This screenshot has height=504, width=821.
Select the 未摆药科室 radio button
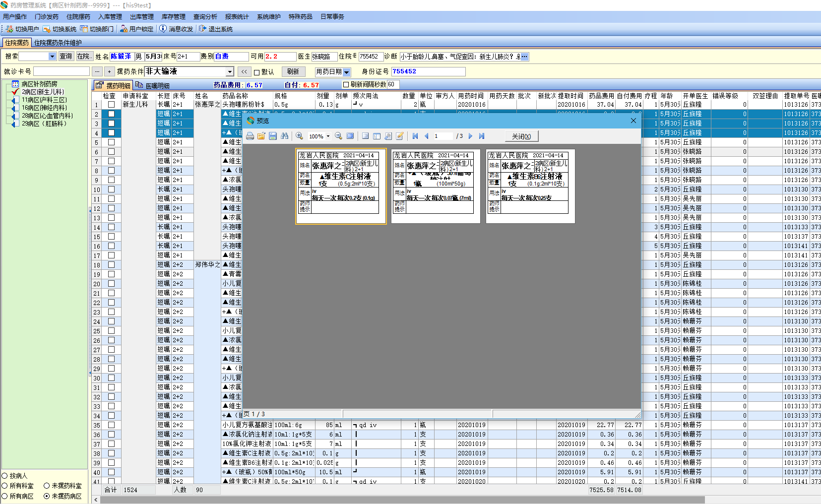47,486
